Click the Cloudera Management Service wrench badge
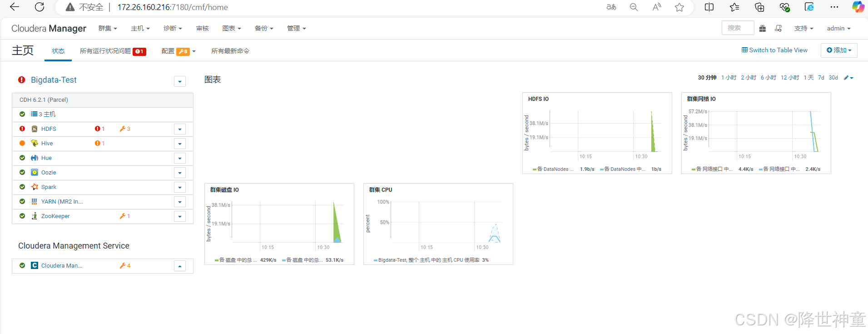This screenshot has height=334, width=868. click(125, 265)
